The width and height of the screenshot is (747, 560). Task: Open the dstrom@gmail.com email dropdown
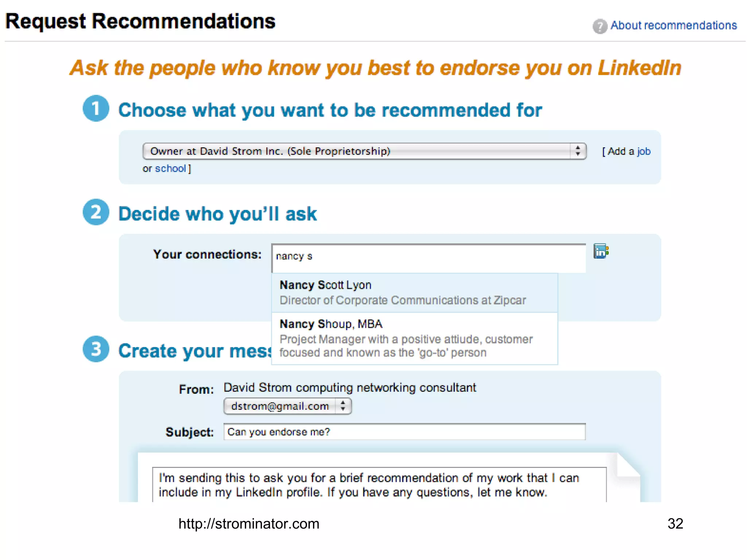pos(287,406)
